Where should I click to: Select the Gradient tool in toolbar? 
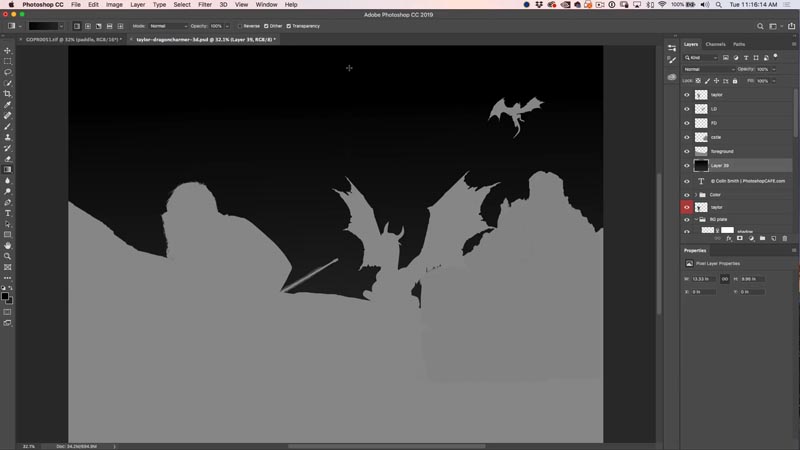pos(8,170)
